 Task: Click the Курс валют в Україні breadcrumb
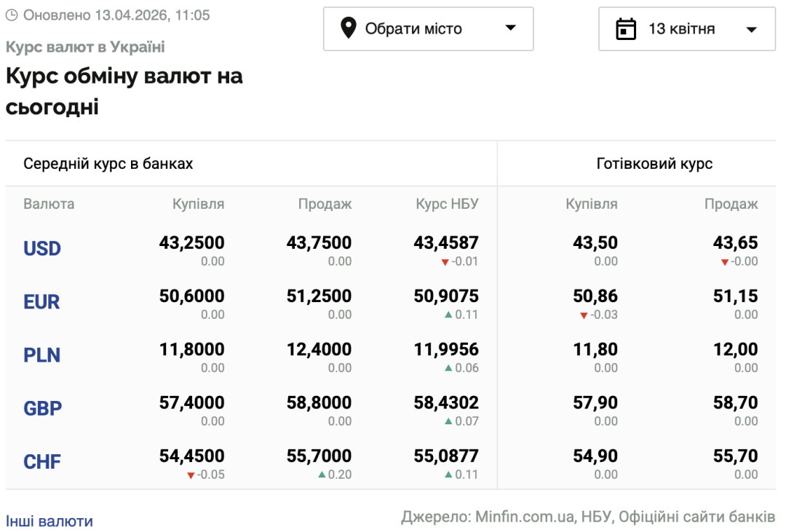[x=85, y=47]
